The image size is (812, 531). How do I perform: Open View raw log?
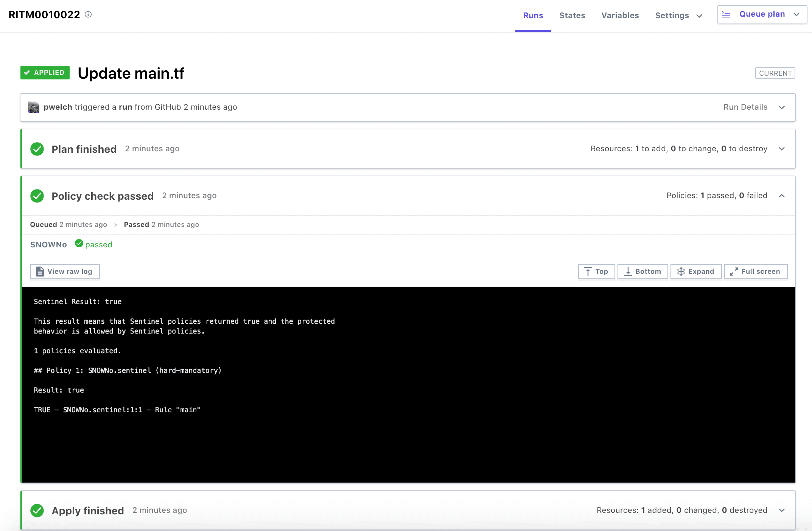click(x=65, y=272)
